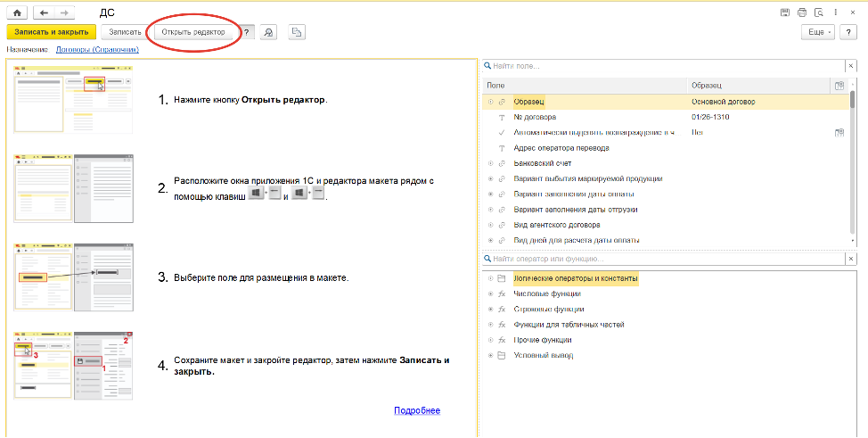Click the diskette save icon at top right
The image size is (868, 438).
tap(785, 12)
